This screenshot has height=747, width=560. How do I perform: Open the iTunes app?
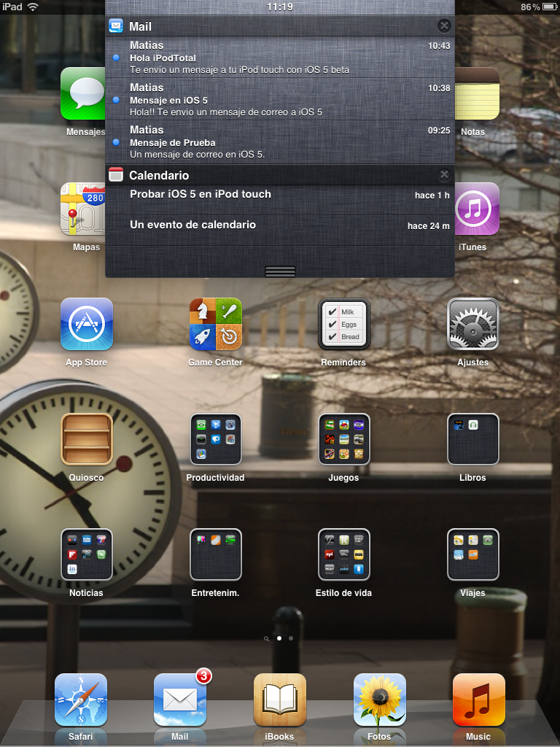coord(477,209)
